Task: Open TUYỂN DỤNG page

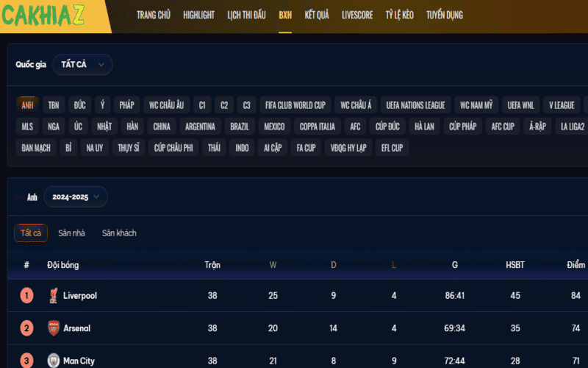Action: (x=445, y=15)
